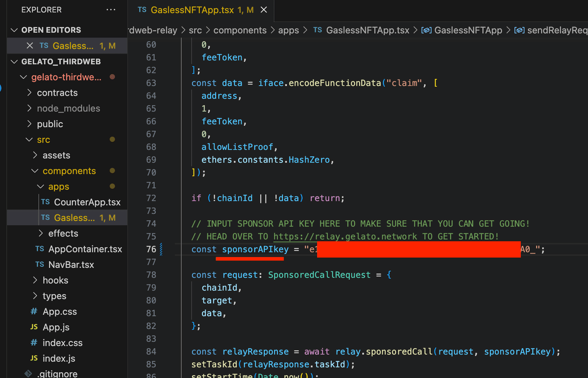Expand the assets folder
Image resolution: width=588 pixels, height=378 pixels.
[35, 155]
